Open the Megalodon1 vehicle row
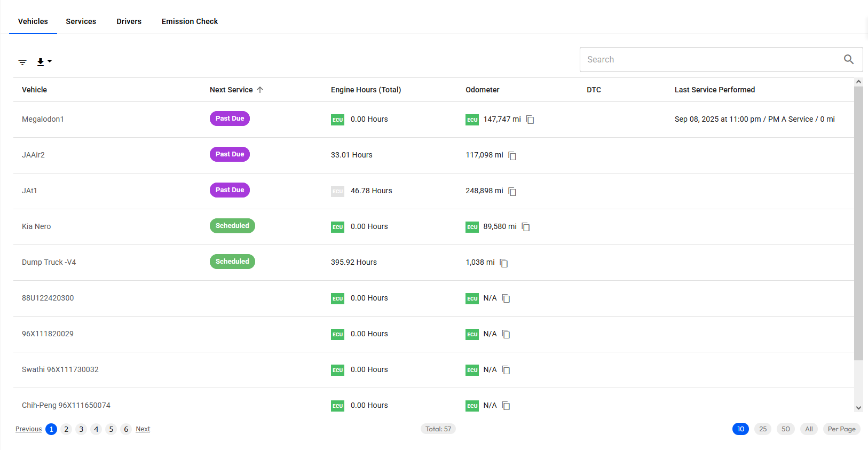Image resolution: width=868 pixels, height=450 pixels. click(x=433, y=120)
